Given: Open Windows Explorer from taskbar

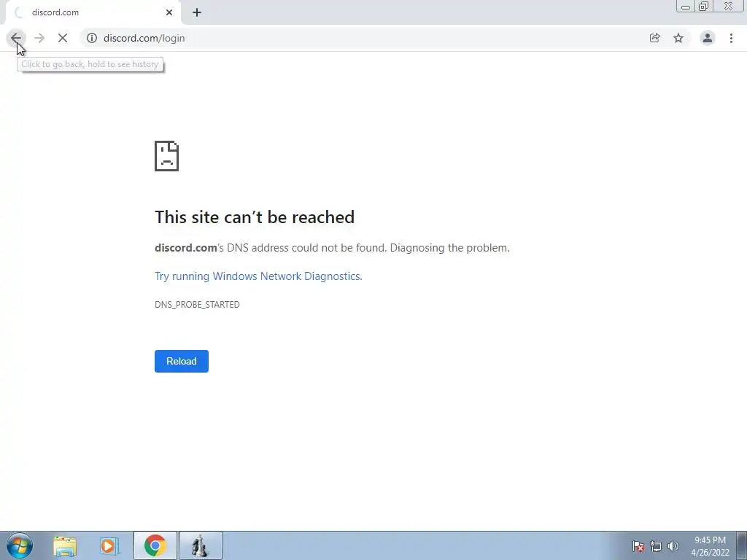Looking at the screenshot, I should pyautogui.click(x=65, y=545).
